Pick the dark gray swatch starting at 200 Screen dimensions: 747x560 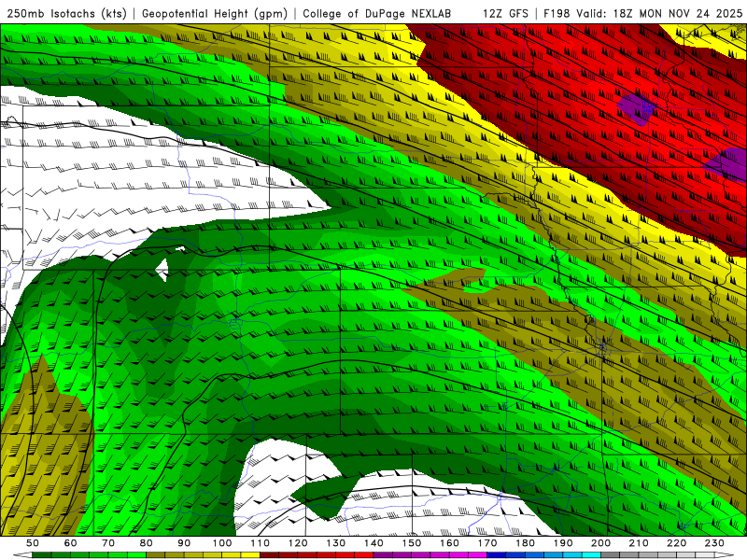611,554
